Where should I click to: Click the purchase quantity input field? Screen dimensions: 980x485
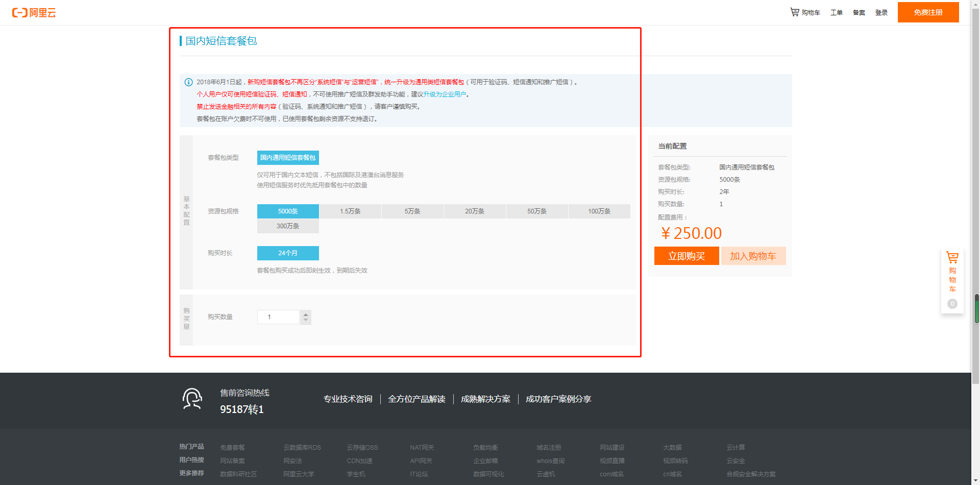(x=278, y=317)
